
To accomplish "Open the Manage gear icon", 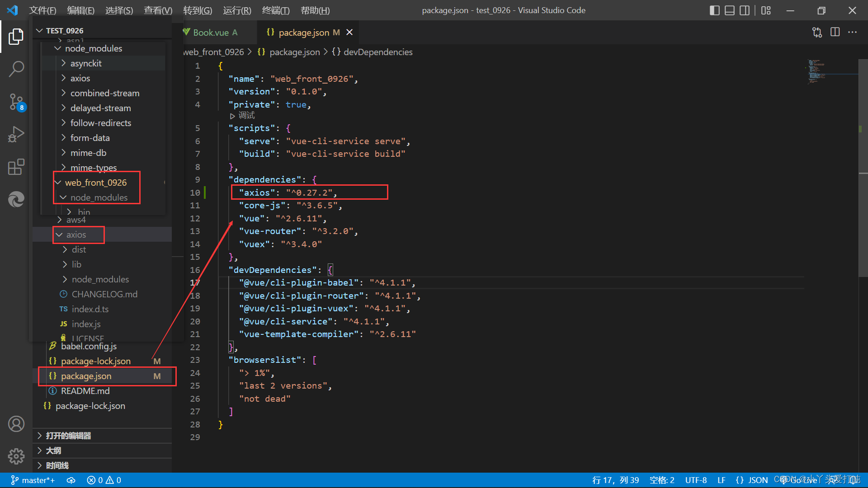I will pos(16,456).
